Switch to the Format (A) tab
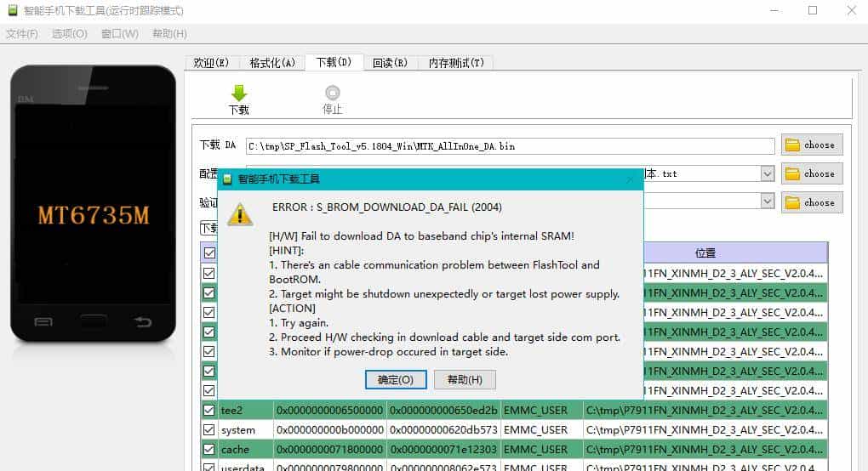 [x=272, y=63]
